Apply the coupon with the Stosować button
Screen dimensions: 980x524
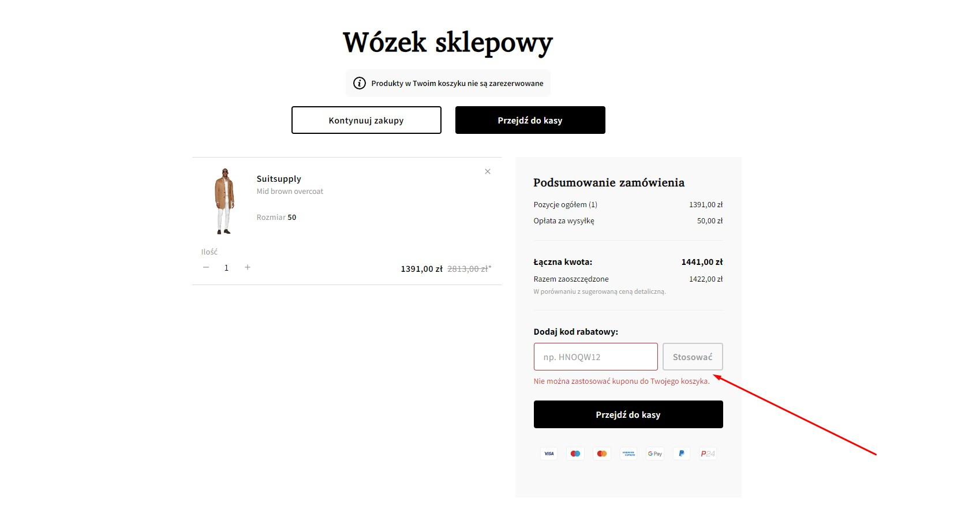[x=693, y=357]
